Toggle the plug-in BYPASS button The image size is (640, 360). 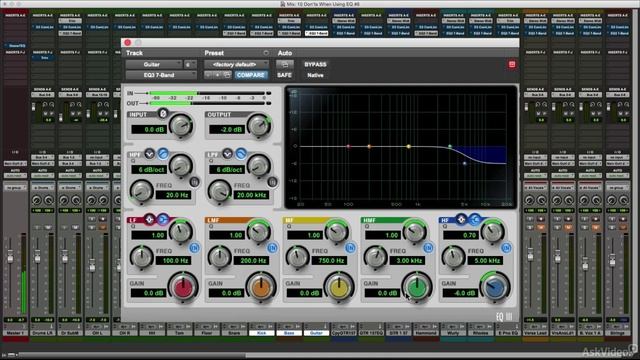click(315, 64)
